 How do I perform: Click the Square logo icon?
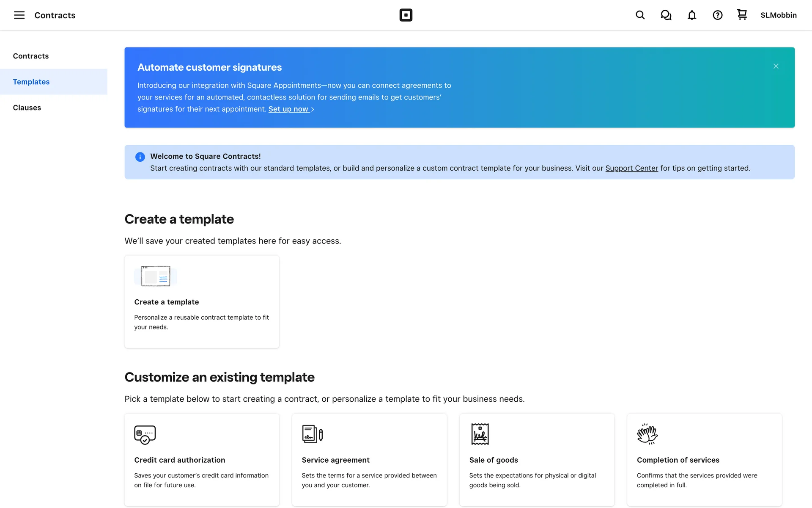[x=406, y=15]
